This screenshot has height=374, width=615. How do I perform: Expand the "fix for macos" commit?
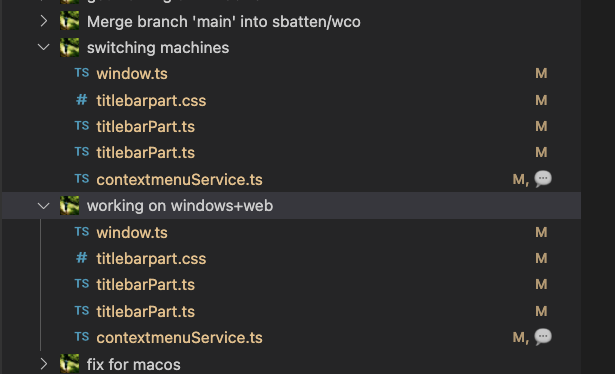click(44, 364)
